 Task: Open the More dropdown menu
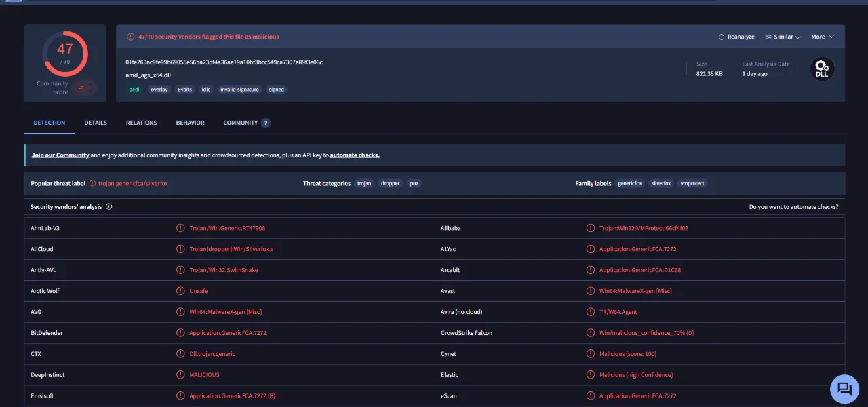pos(823,37)
